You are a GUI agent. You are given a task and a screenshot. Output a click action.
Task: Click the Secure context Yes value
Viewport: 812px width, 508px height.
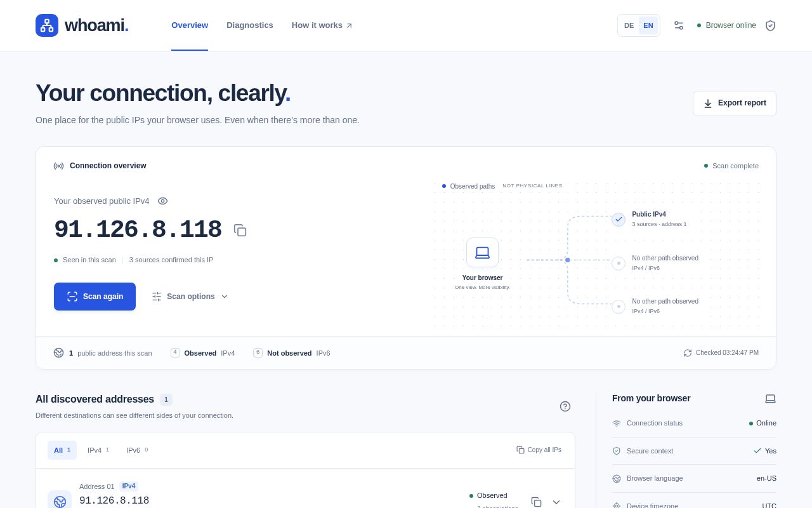pyautogui.click(x=771, y=451)
